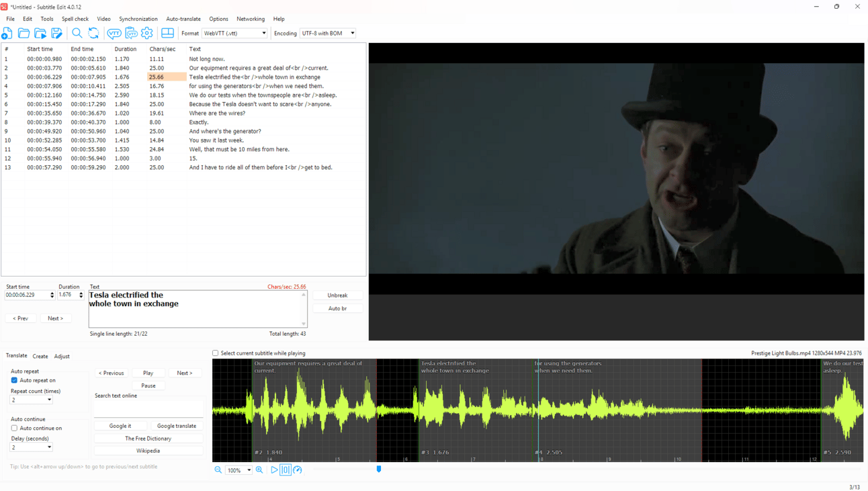Image resolution: width=868 pixels, height=491 pixels.
Task: Open Spell check menu
Action: pos(75,19)
